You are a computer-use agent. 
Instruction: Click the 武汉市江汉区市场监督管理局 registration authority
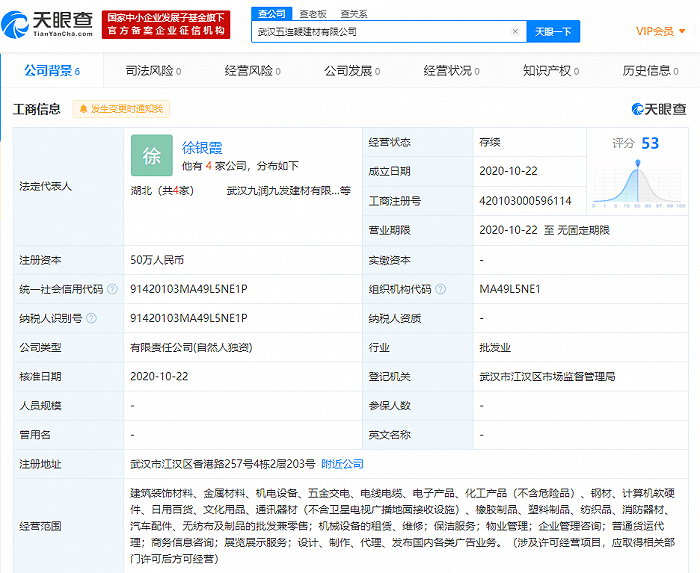pos(547,377)
